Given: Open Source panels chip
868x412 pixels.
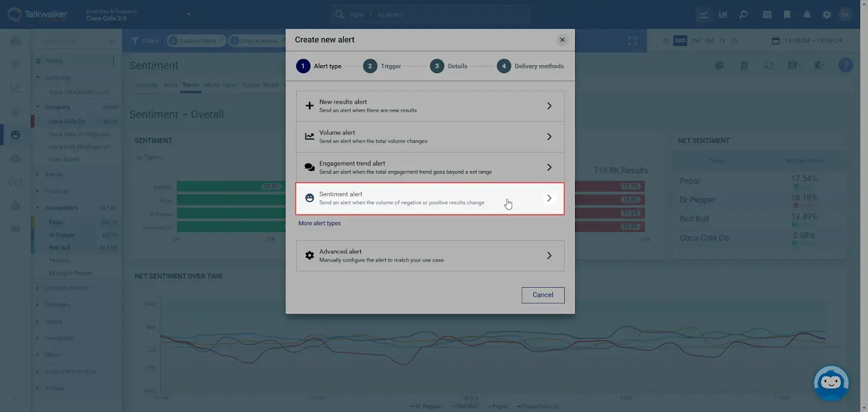Looking at the screenshot, I should [257, 41].
